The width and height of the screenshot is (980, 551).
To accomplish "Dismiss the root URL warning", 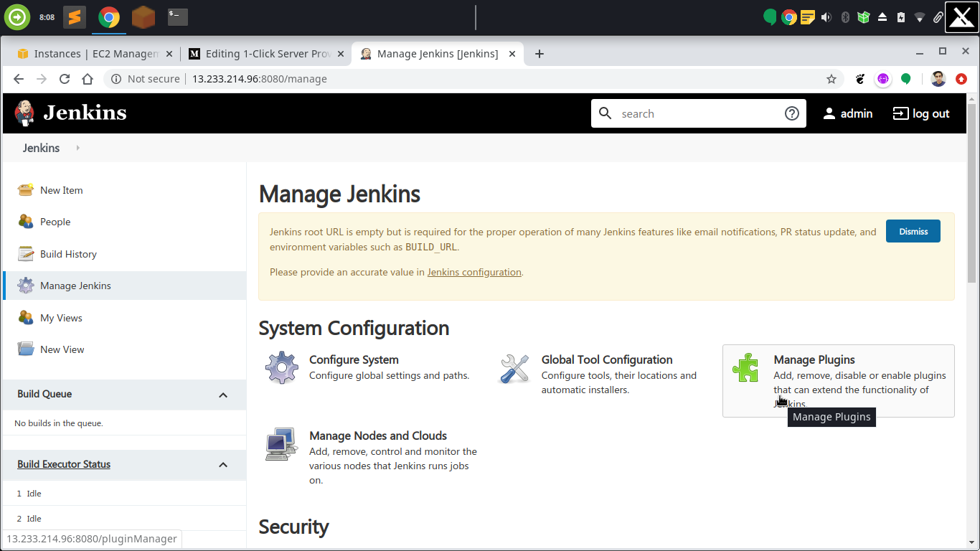I will click(x=913, y=230).
